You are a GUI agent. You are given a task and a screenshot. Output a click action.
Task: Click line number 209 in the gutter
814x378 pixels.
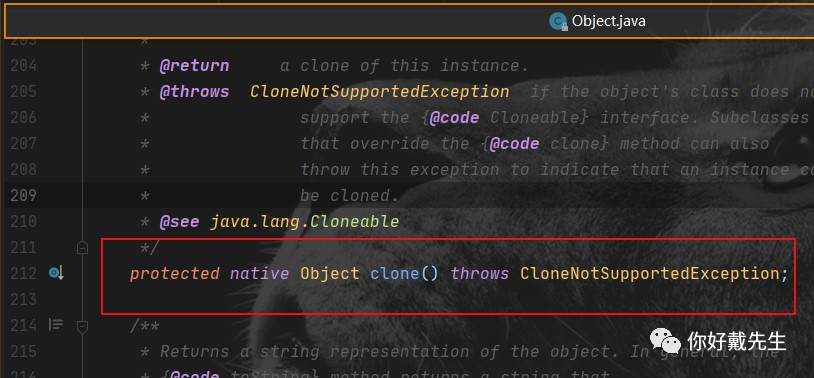23,195
